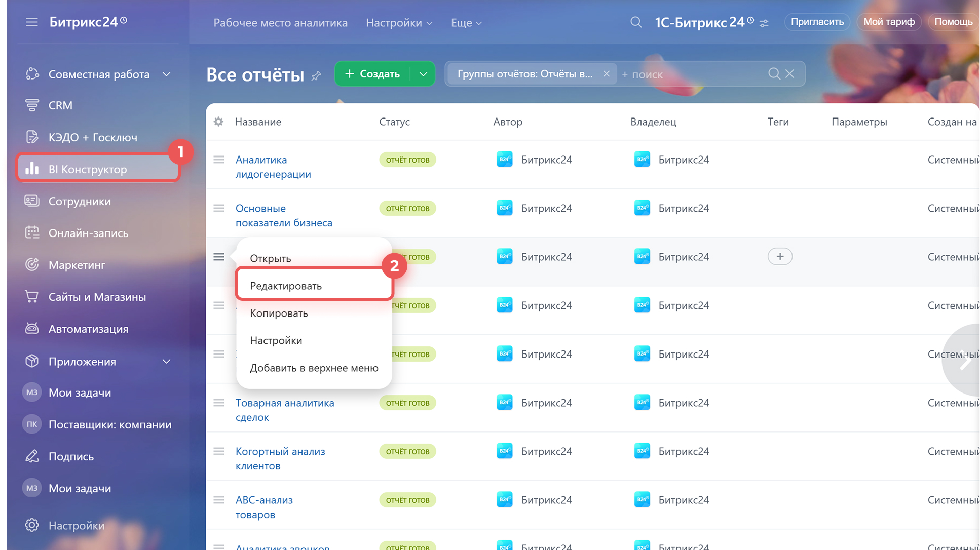The height and width of the screenshot is (550, 980).
Task: Click the search magnifier in top bar
Action: pos(636,22)
